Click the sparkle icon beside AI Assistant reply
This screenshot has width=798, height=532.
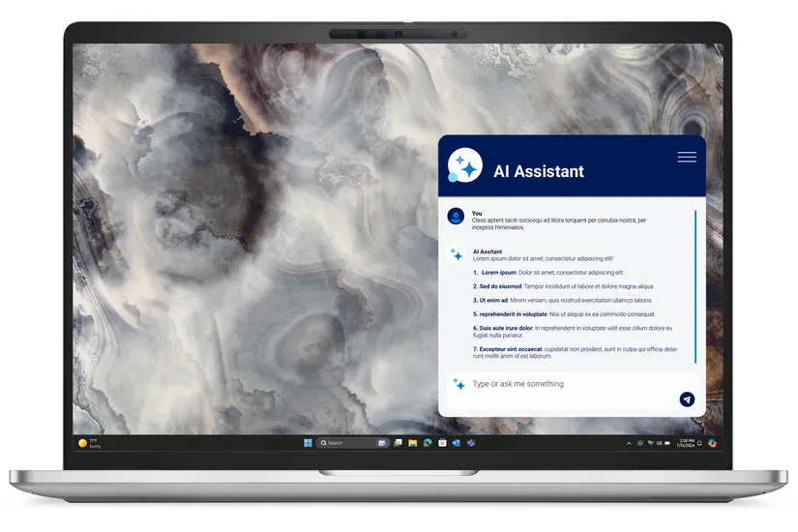tap(456, 255)
